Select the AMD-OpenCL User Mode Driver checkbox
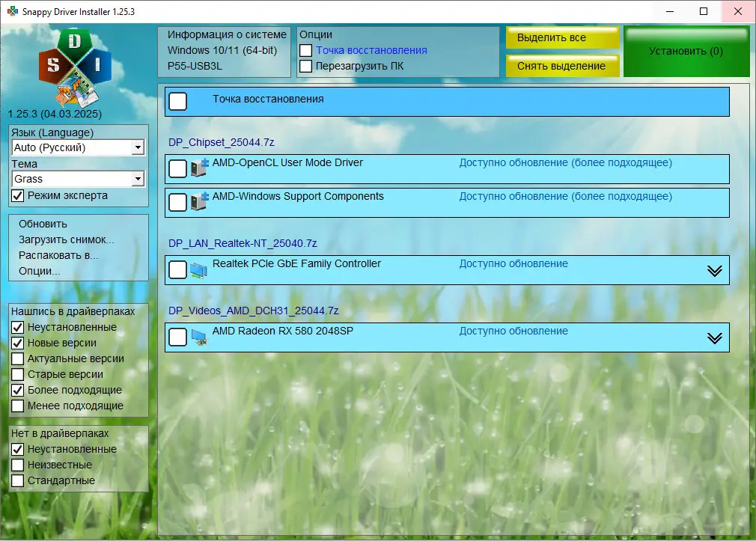 click(178, 169)
